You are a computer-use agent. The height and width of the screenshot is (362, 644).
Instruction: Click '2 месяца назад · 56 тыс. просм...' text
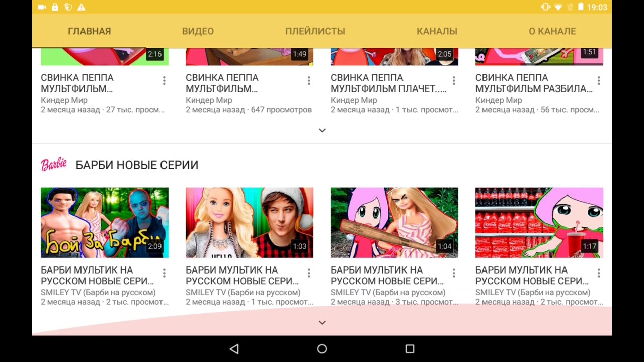537,110
